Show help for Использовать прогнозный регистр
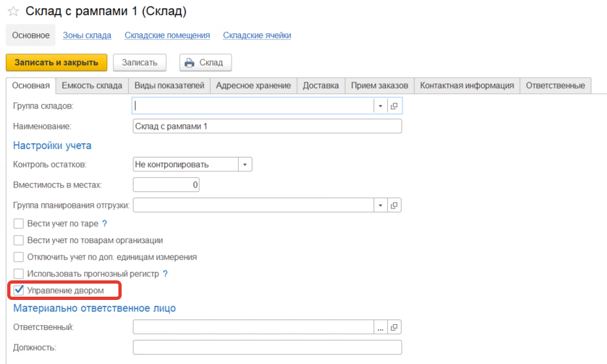The image size is (607, 364). tap(165, 274)
